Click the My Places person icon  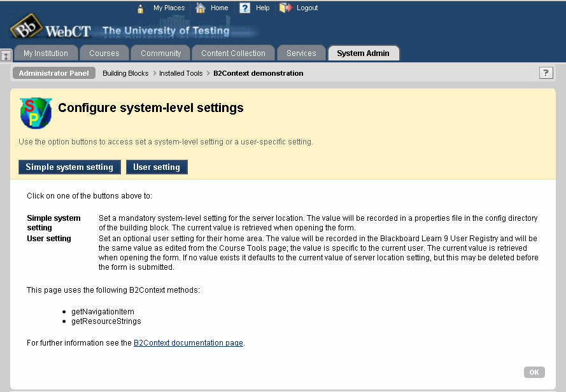pos(141,8)
